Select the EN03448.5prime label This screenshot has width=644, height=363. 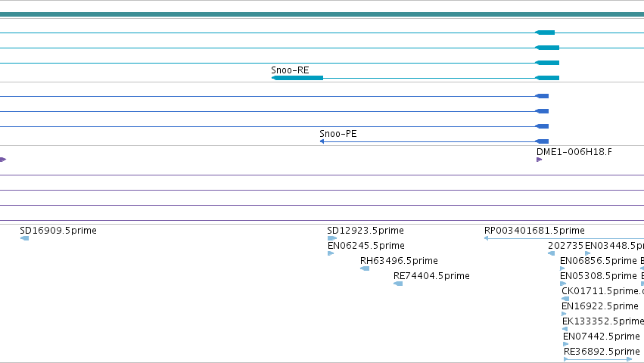tap(614, 246)
